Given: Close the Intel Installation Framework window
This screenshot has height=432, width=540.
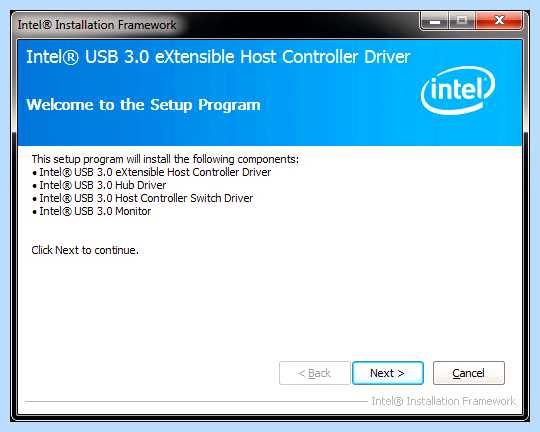Looking at the screenshot, I should [x=499, y=21].
